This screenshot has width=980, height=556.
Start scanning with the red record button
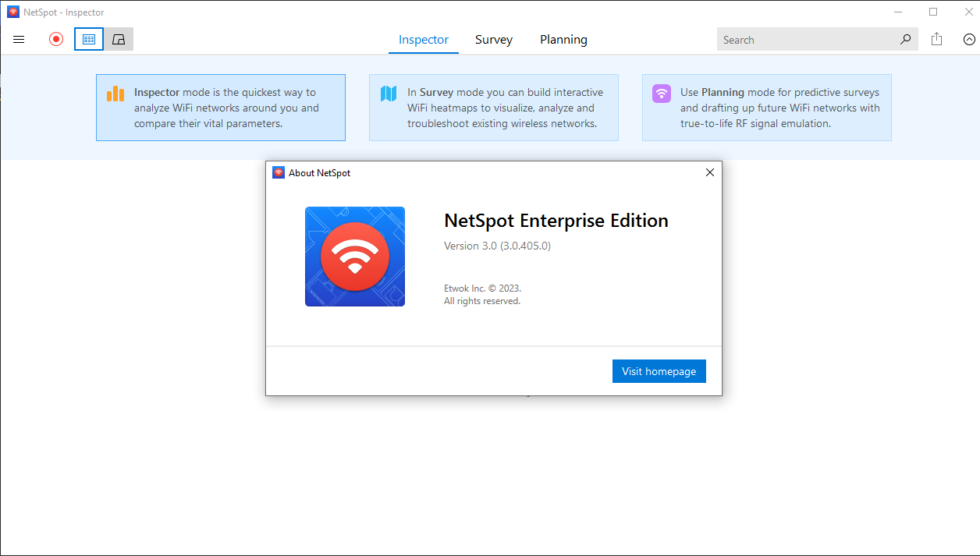point(56,39)
